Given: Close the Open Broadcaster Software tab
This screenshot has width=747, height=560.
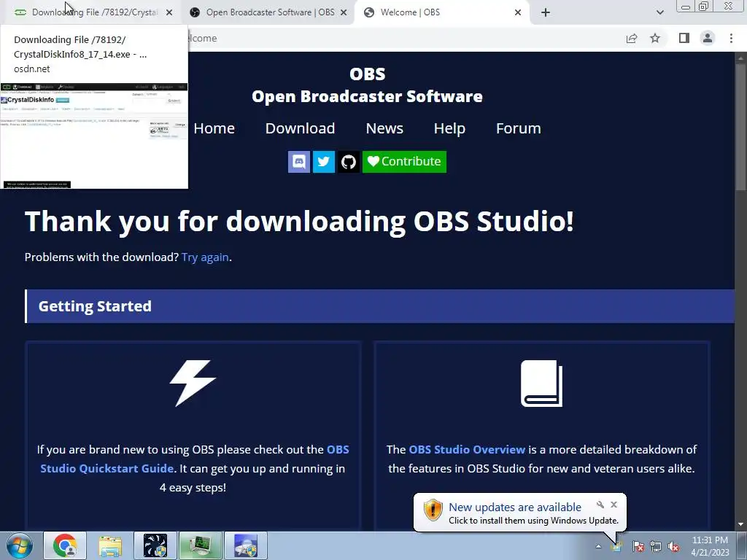Looking at the screenshot, I should click(x=344, y=13).
